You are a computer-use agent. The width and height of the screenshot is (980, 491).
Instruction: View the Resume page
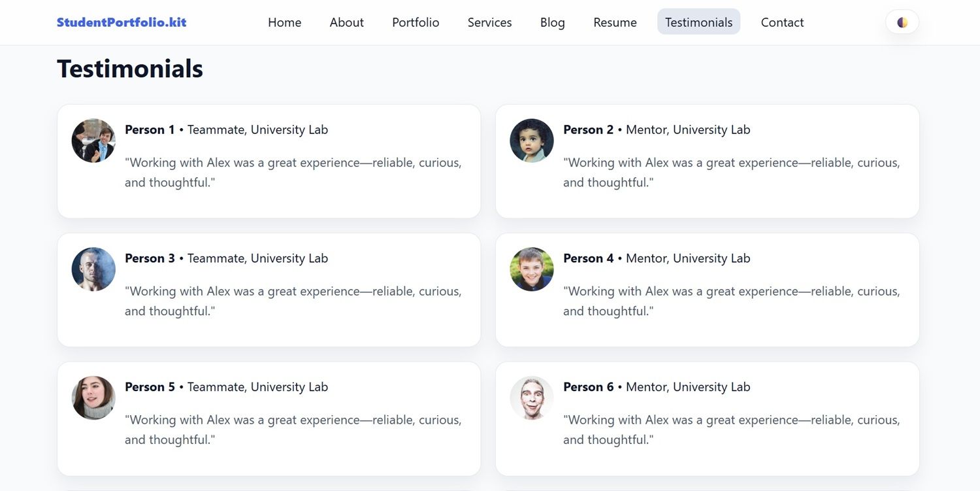click(x=615, y=22)
